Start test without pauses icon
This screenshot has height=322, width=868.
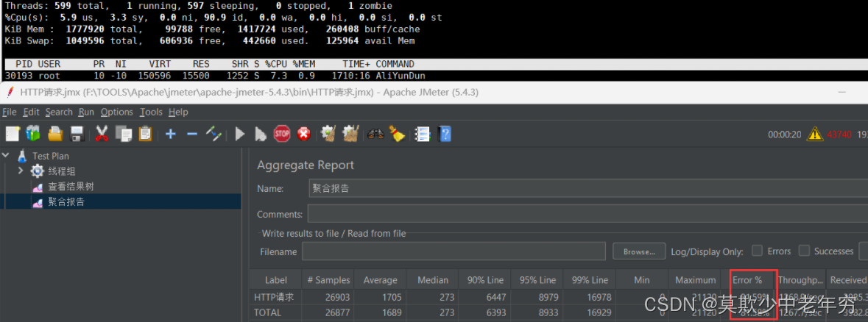(260, 134)
